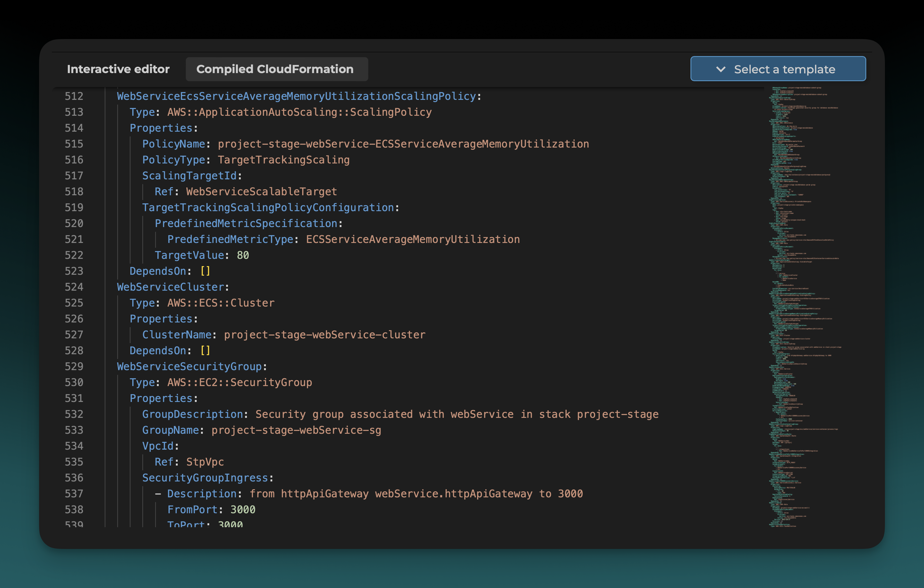This screenshot has width=924, height=588.
Task: Click the TargetTrackingScaling value
Action: click(x=283, y=160)
